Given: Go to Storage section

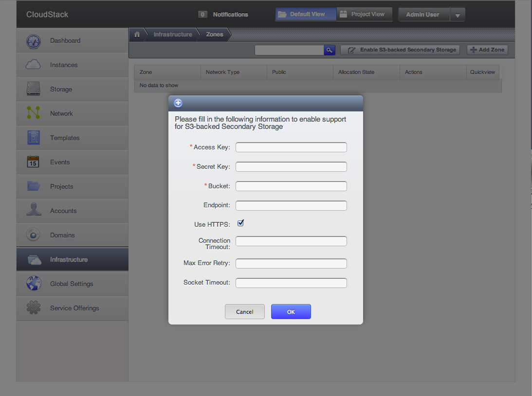Looking at the screenshot, I should point(72,89).
